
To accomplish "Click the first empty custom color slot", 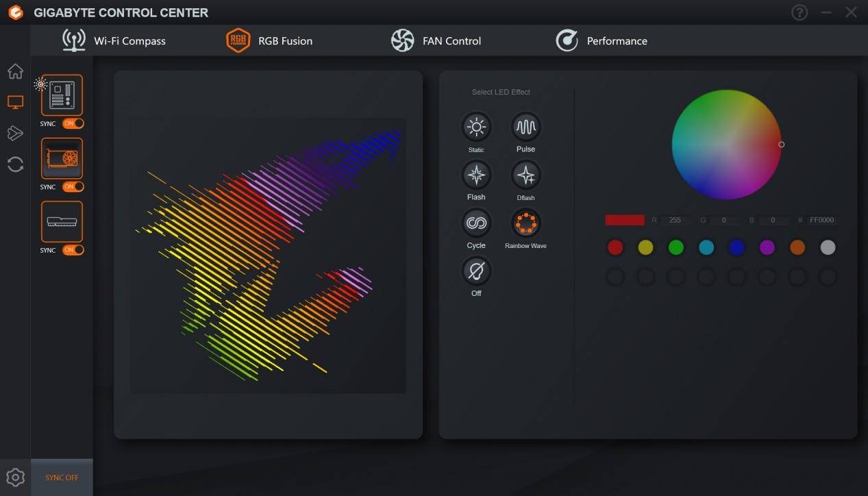I will coord(615,277).
